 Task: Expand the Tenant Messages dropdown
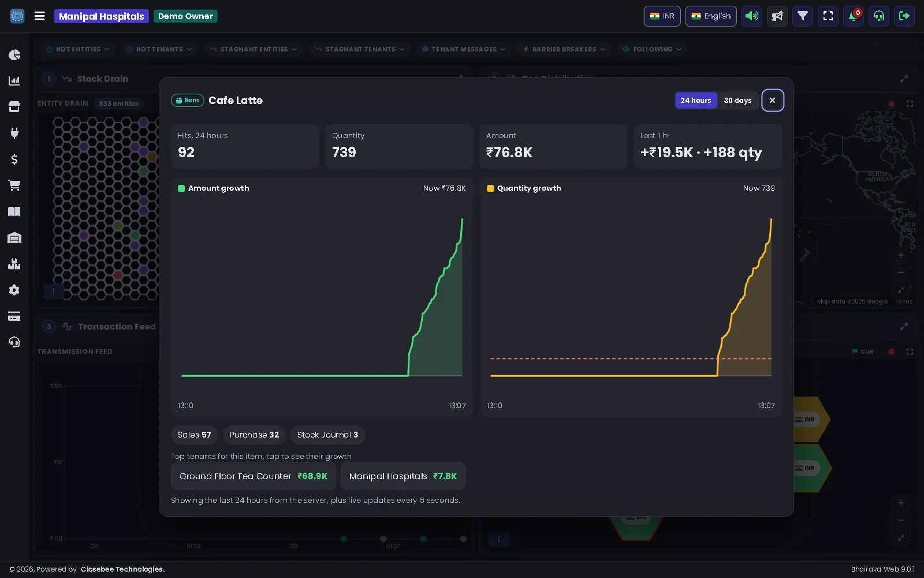(x=463, y=49)
